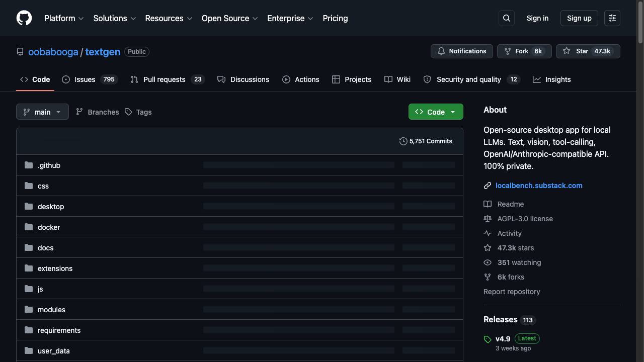Fork the repository with the Fork button
The height and width of the screenshot is (362, 644).
524,51
